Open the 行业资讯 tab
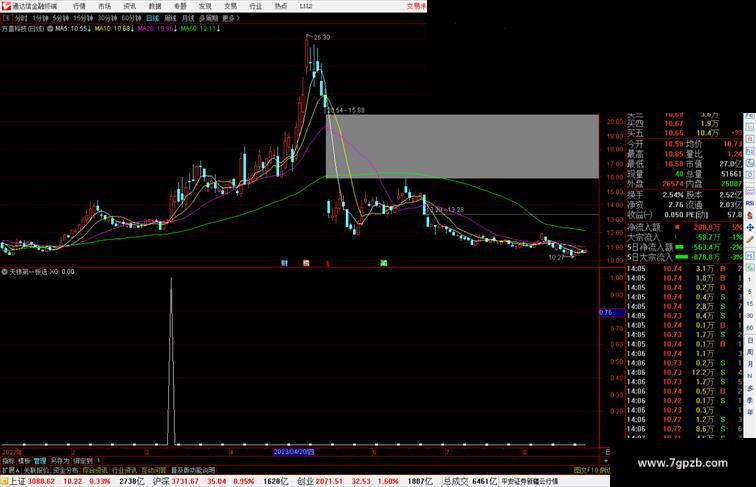Screen dimensions: 756x487 pos(124,470)
